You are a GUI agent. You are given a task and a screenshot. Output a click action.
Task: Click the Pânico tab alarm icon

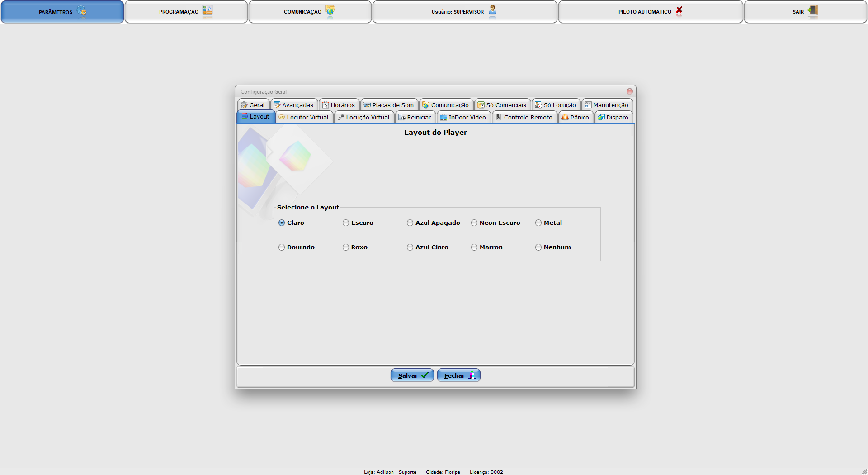[x=565, y=117]
